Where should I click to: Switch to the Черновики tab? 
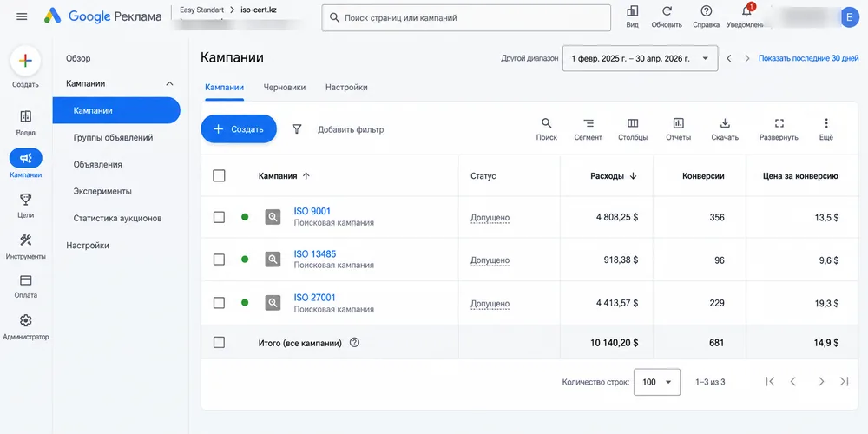(x=285, y=88)
